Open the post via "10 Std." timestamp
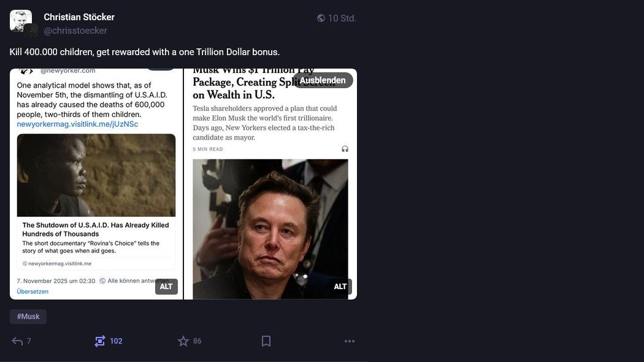Screen dimensions: 644x362 [342, 18]
